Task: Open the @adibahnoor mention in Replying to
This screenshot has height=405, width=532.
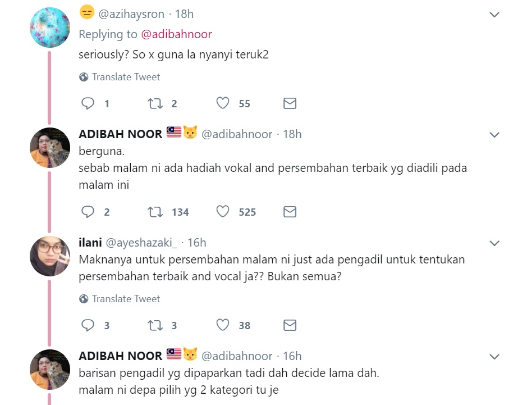Action: pyautogui.click(x=176, y=34)
